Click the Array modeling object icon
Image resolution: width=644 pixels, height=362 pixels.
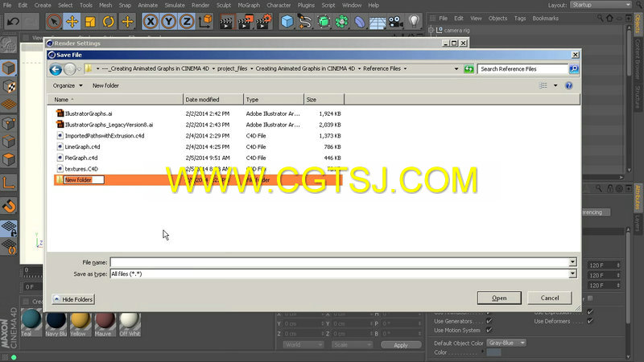point(341,22)
